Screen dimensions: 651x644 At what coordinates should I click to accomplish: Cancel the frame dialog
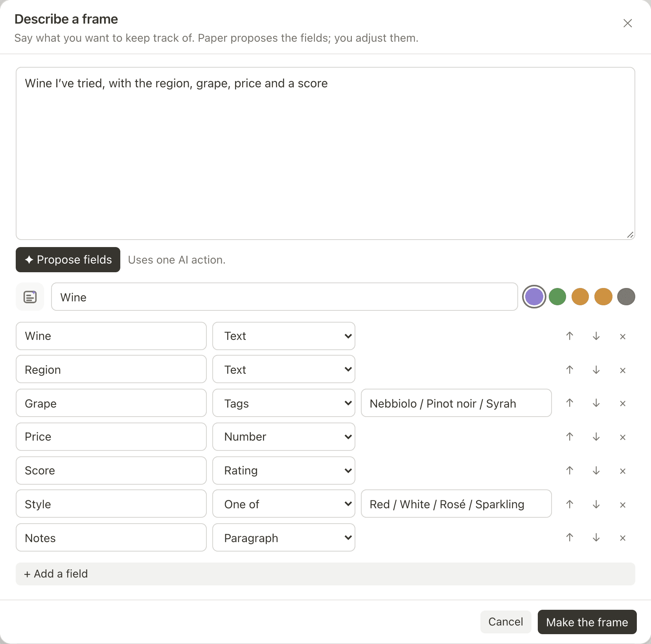506,622
